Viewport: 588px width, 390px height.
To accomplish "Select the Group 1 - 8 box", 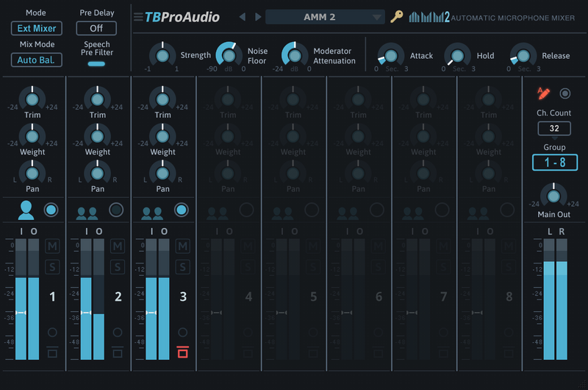I will pos(553,162).
